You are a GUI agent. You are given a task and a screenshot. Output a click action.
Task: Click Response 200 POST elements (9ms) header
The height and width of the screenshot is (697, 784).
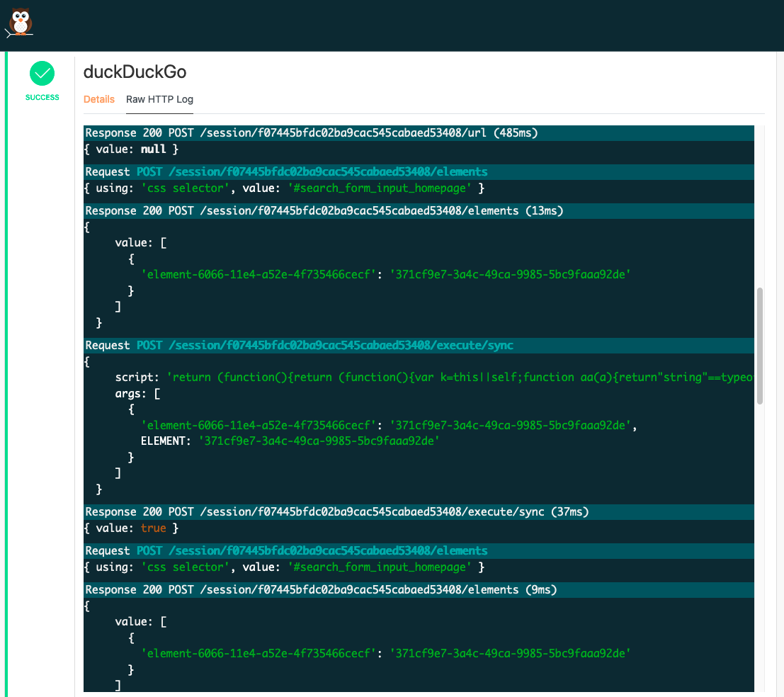pyautogui.click(x=419, y=590)
